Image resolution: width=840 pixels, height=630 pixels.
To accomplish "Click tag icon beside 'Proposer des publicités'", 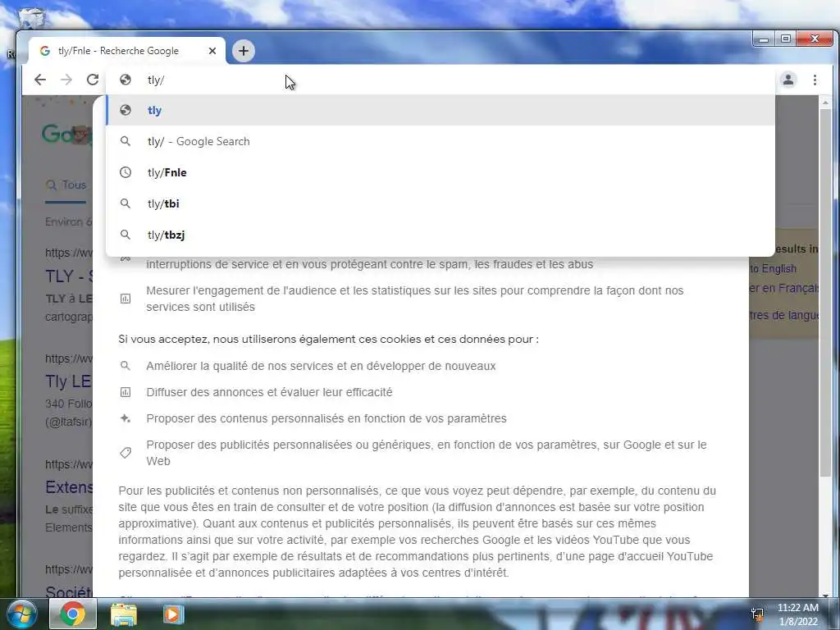I will (x=126, y=453).
